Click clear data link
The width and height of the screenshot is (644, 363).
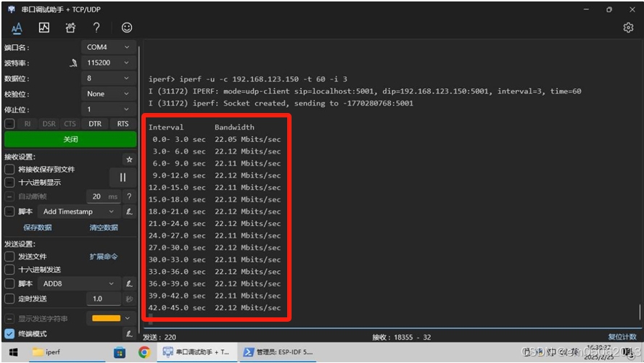(x=104, y=228)
